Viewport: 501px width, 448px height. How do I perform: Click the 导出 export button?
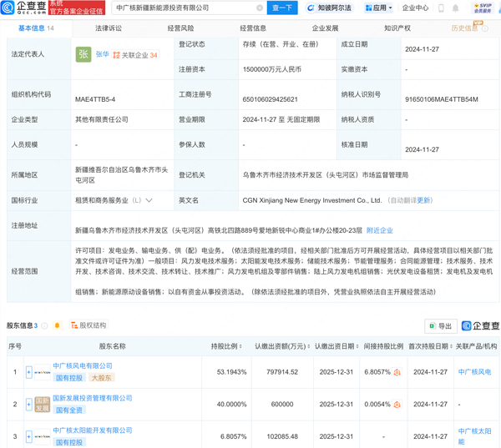click(441, 326)
